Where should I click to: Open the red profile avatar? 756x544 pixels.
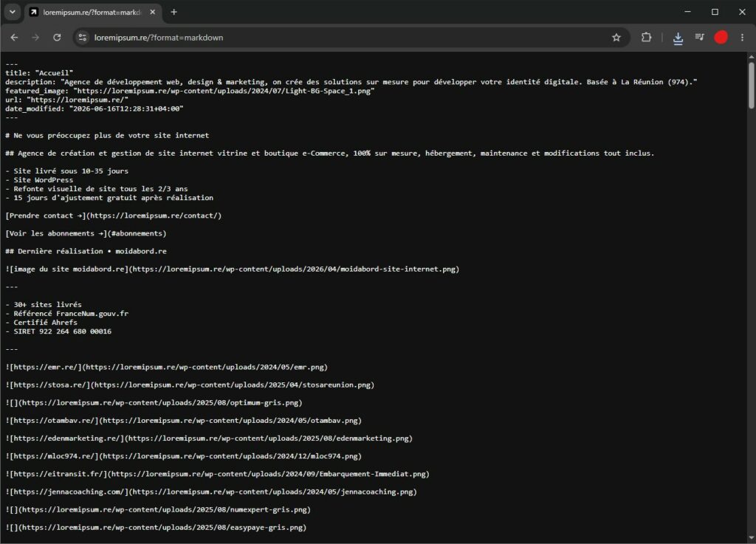[721, 38]
